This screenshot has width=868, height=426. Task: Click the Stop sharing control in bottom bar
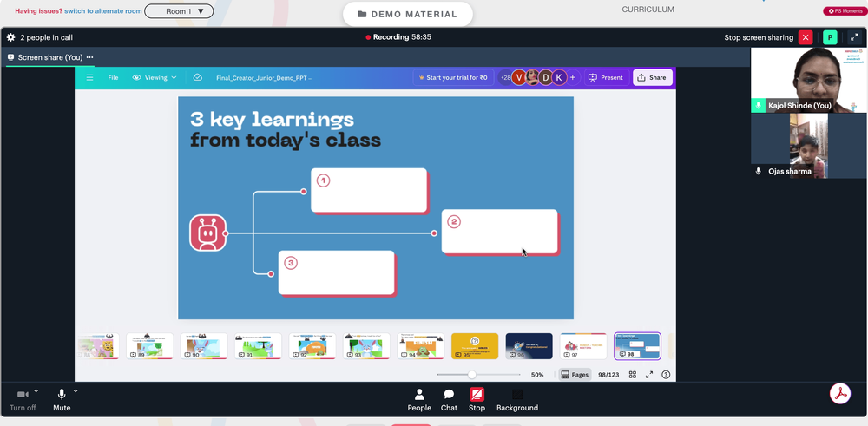coord(477,399)
